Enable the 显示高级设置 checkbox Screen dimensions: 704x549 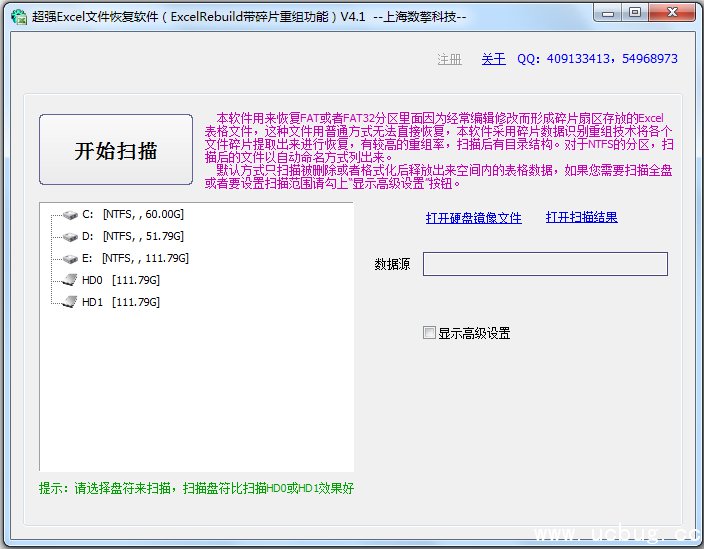click(430, 333)
